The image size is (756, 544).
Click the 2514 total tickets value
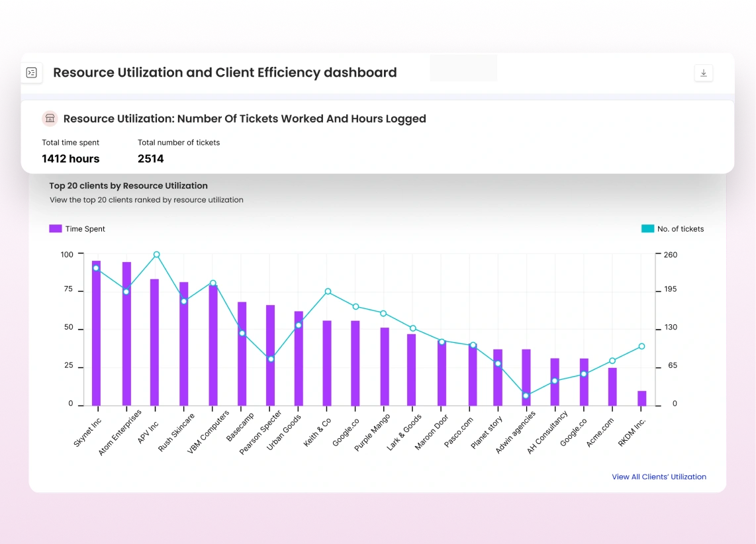pyautogui.click(x=150, y=159)
